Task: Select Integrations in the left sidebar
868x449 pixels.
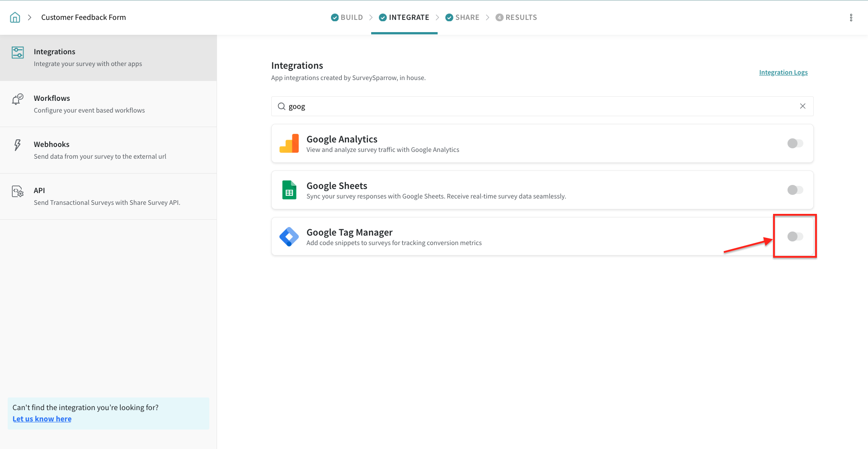Action: coord(108,58)
